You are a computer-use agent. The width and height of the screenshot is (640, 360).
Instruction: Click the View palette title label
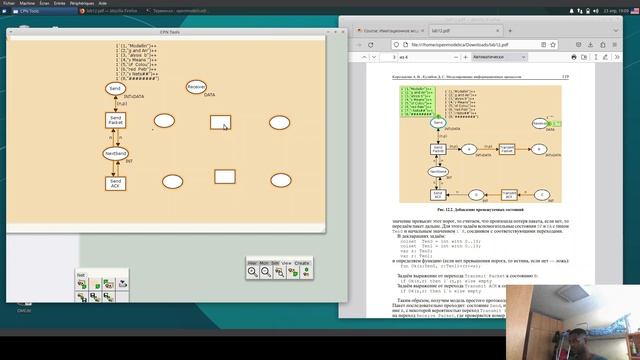[287, 263]
